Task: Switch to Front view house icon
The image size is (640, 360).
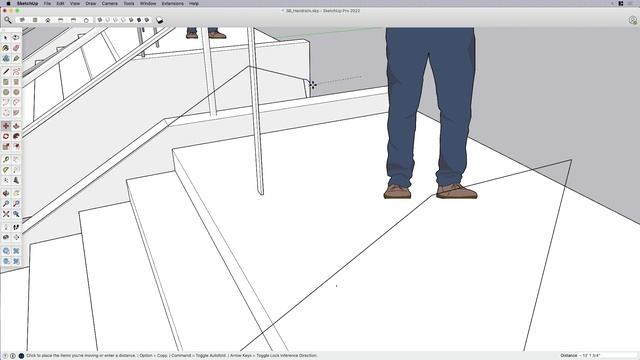Action: coord(48,20)
